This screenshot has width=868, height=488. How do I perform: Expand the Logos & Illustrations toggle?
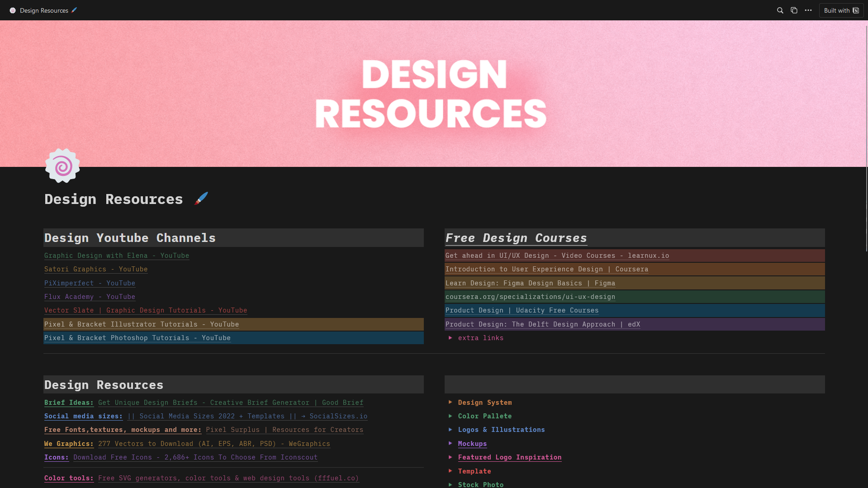point(450,429)
